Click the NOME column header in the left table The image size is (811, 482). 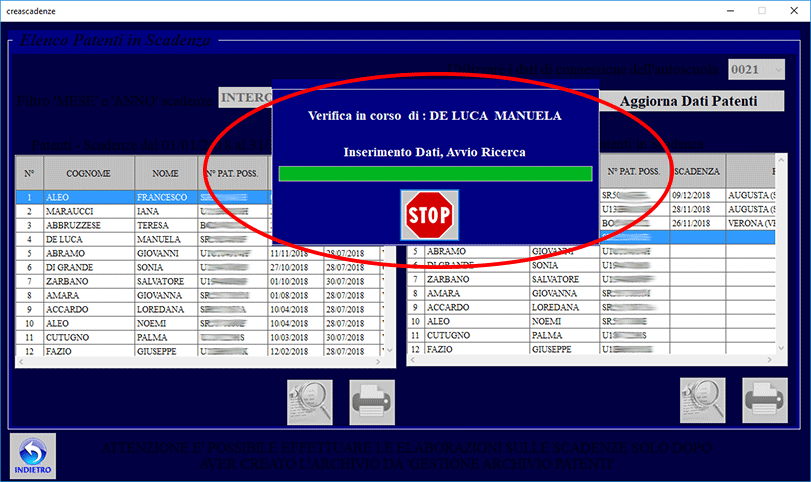click(166, 173)
